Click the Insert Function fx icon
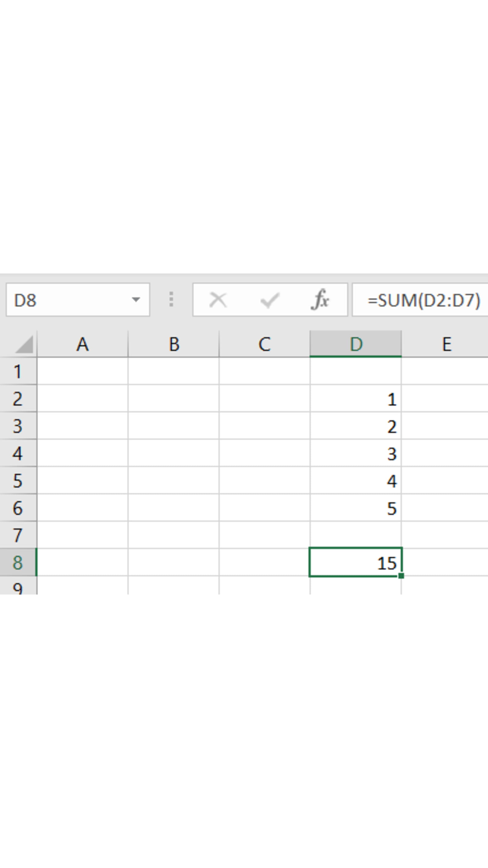 (320, 299)
